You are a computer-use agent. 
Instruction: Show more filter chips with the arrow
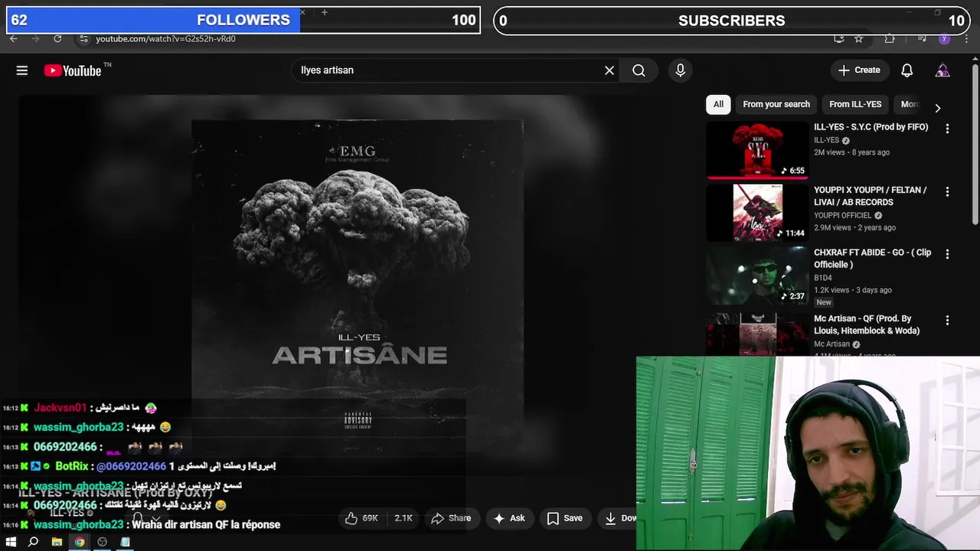(x=937, y=108)
